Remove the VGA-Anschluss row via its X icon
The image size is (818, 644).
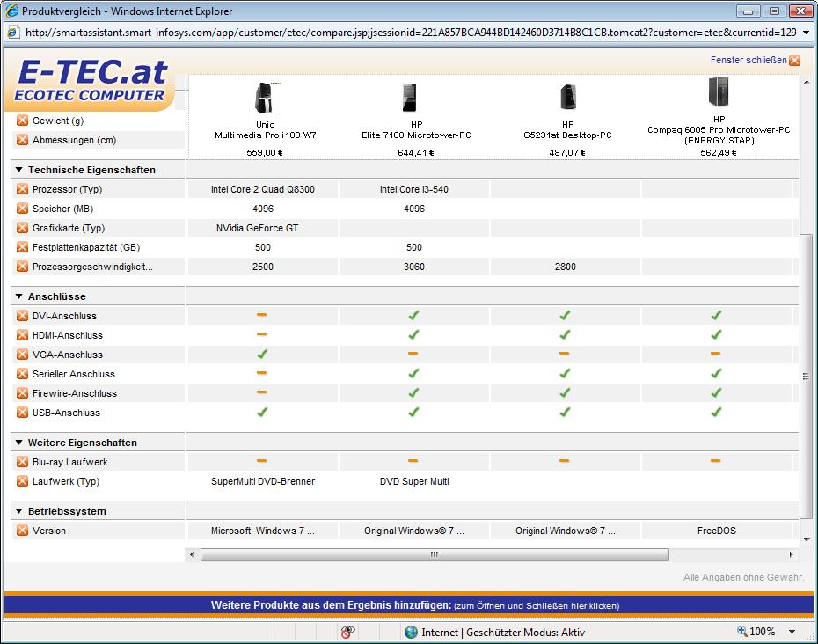pyautogui.click(x=22, y=355)
